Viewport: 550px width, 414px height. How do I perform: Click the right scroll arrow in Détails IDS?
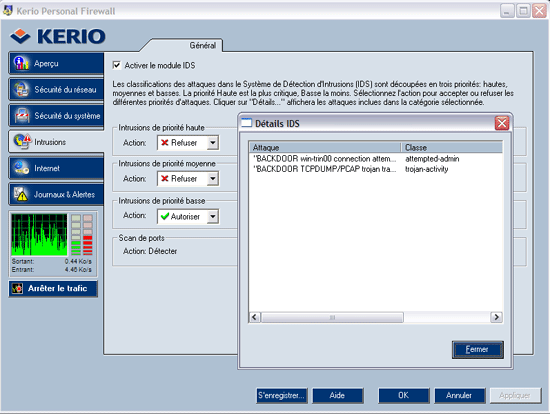pyautogui.click(x=496, y=317)
